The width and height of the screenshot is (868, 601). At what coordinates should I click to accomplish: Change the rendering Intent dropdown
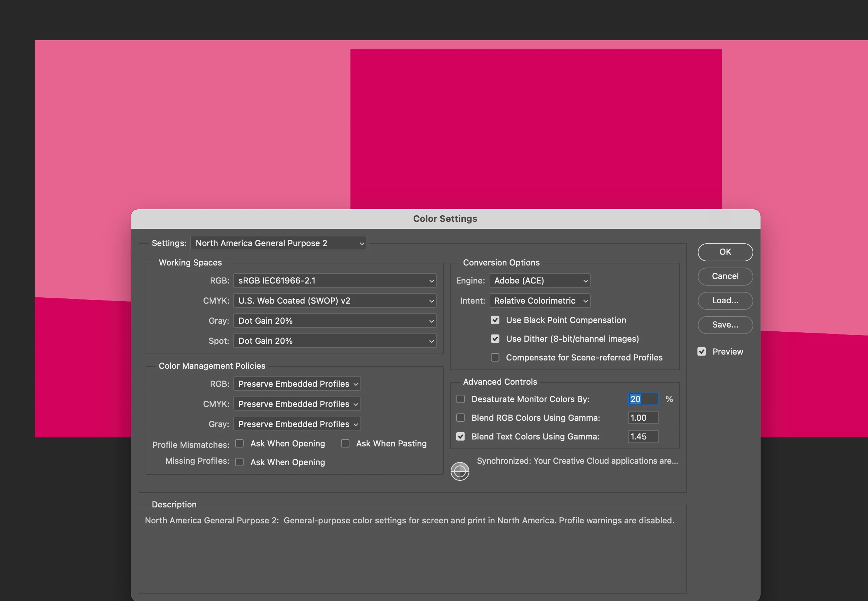coord(539,300)
